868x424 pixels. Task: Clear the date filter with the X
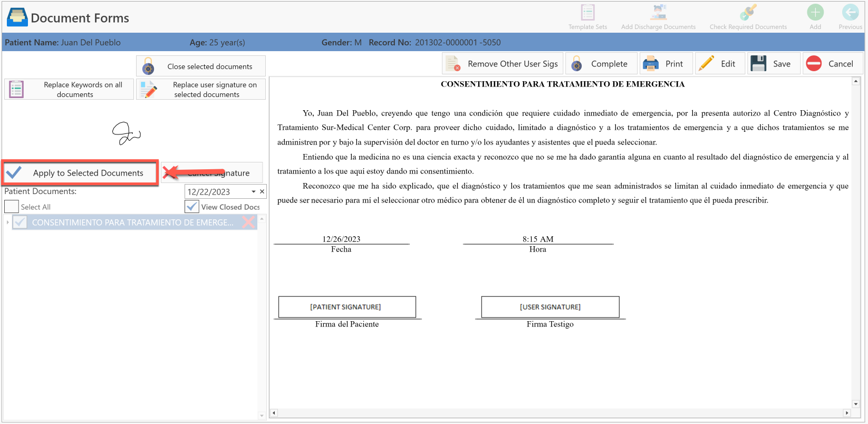262,192
